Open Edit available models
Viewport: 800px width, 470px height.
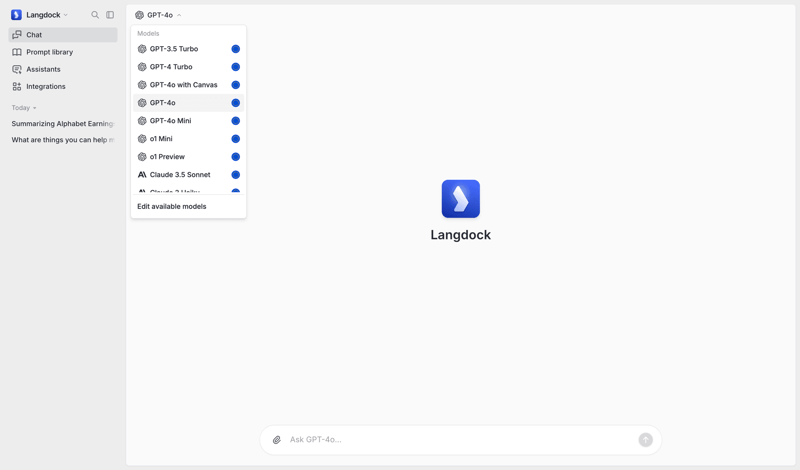pyautogui.click(x=171, y=207)
